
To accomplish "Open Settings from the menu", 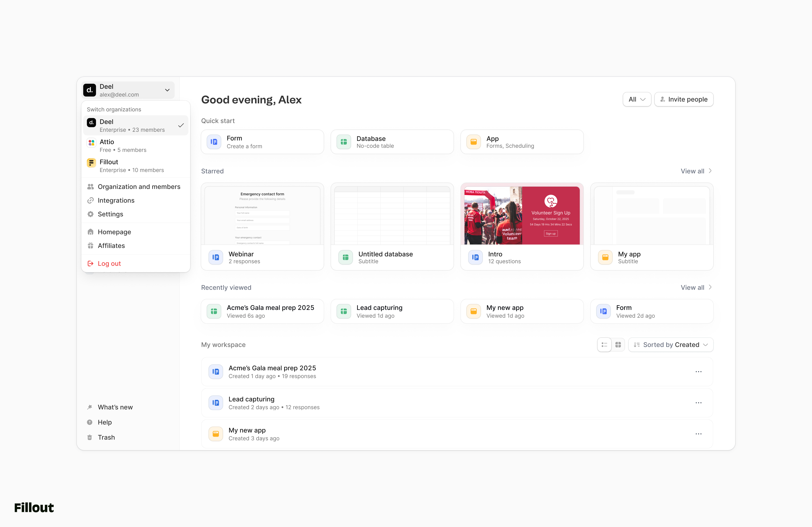I will coord(135,214).
